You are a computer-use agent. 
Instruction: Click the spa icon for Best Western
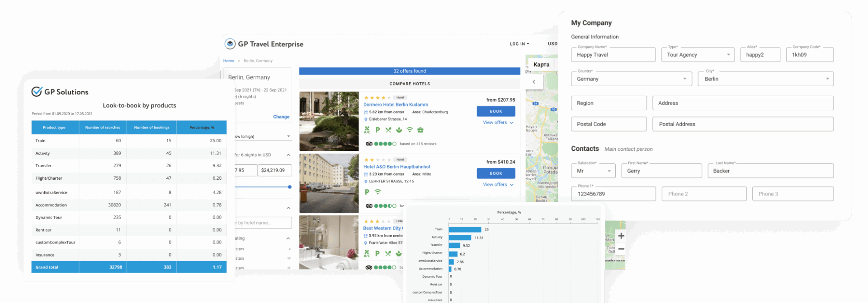[399, 254]
